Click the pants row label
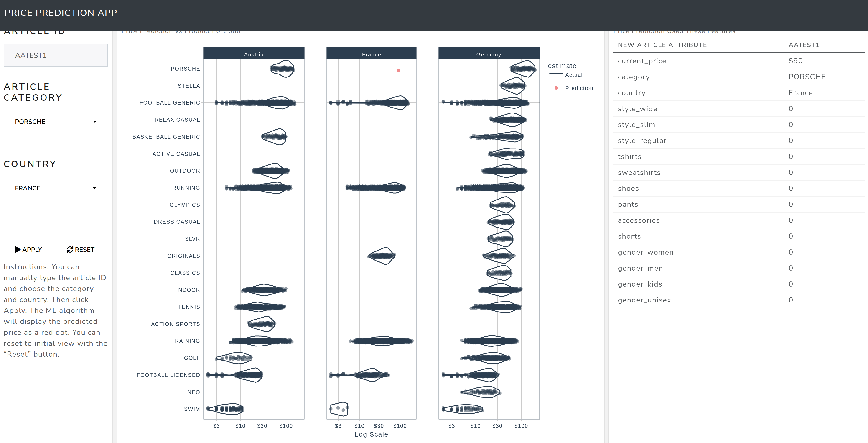868x443 pixels. point(628,205)
